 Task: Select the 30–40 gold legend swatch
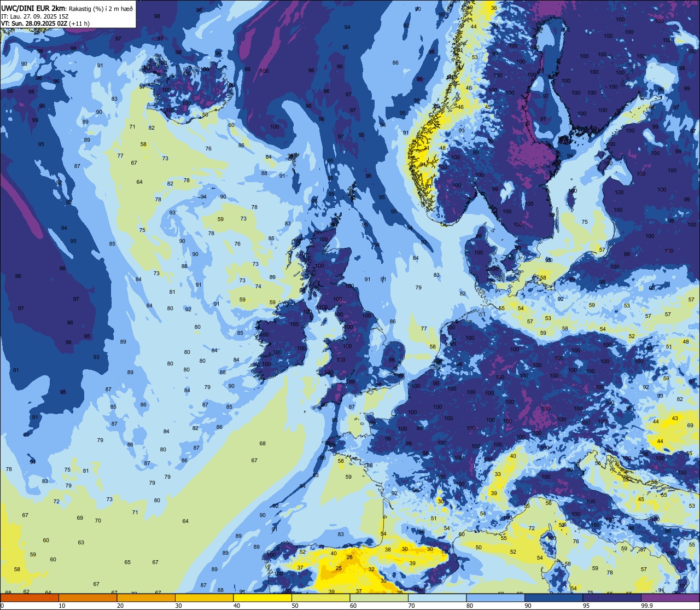tap(204, 597)
